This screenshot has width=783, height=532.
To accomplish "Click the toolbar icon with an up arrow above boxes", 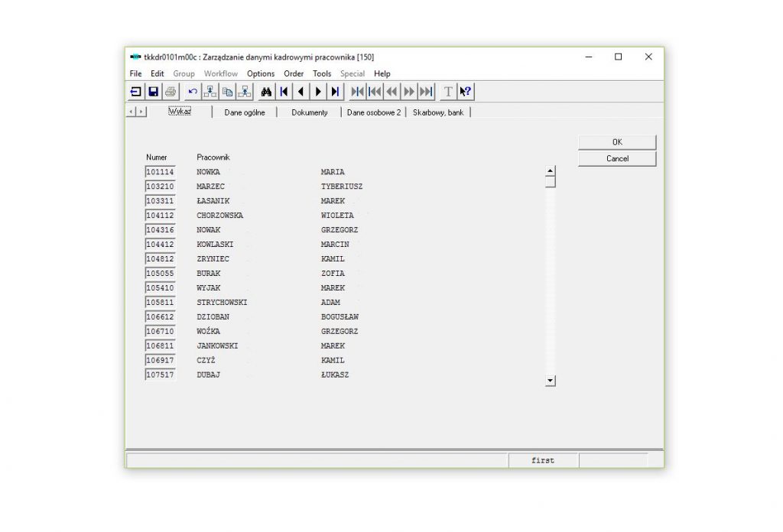I will [245, 92].
